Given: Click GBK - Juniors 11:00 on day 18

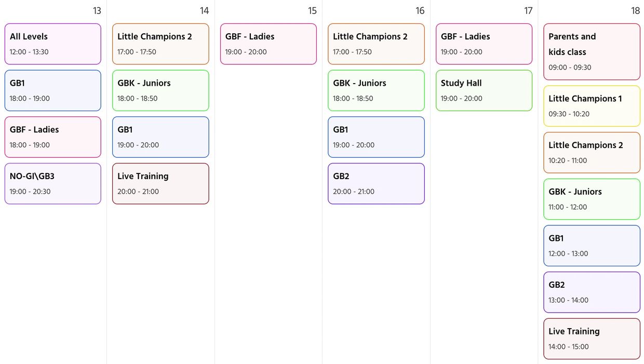Looking at the screenshot, I should coord(592,199).
